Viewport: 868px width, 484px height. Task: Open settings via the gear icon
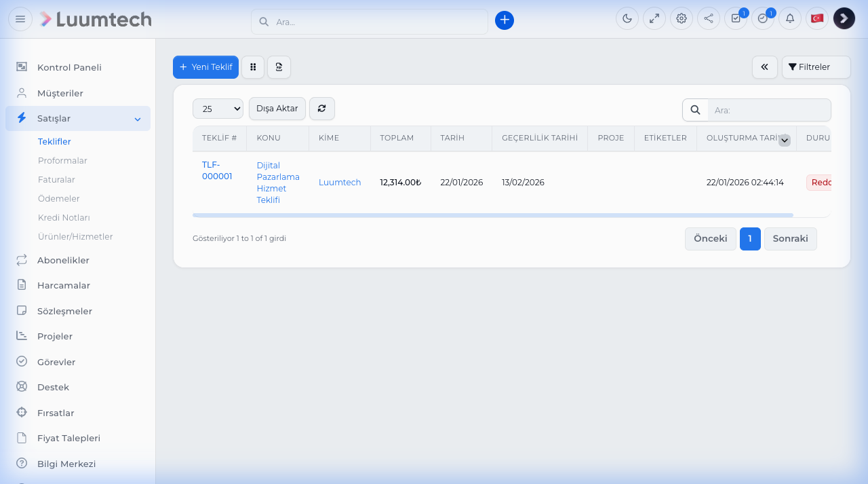[682, 18]
